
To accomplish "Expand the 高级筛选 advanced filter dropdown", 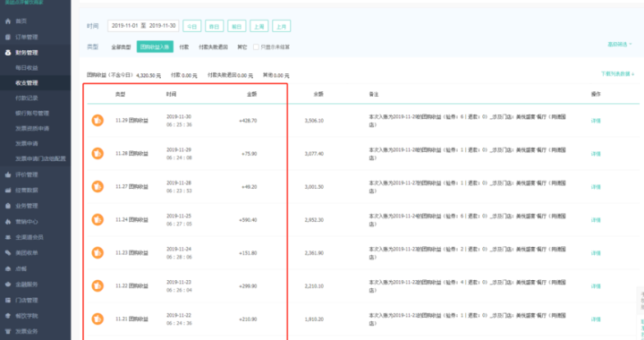I will coord(619,45).
